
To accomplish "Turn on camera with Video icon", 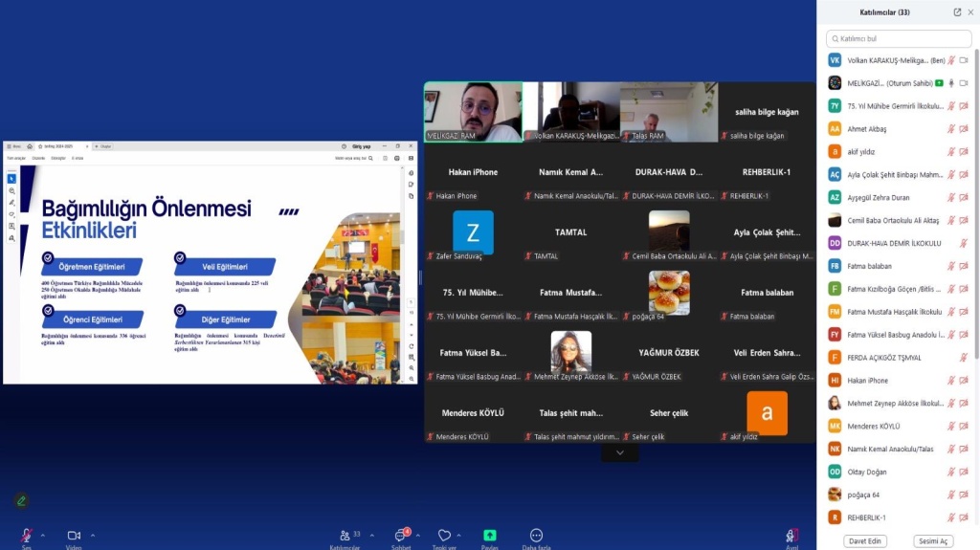I will [74, 535].
